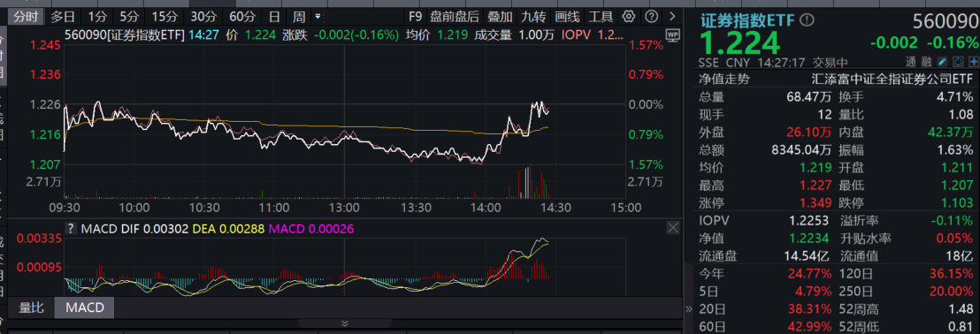
Task: Toggle the 九转 indicator overlay
Action: click(533, 16)
